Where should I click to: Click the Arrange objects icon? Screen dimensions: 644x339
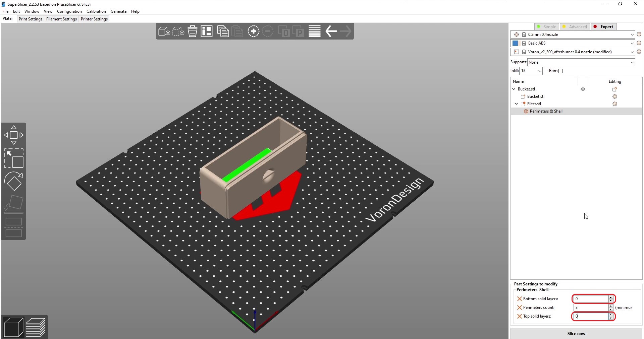point(207,31)
